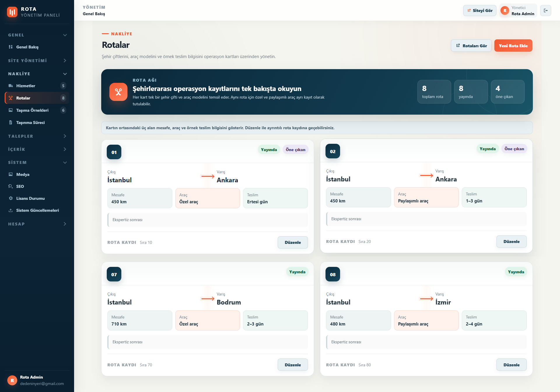
Task: Click the Taşıma Örnekleri image icon
Action: point(10,110)
